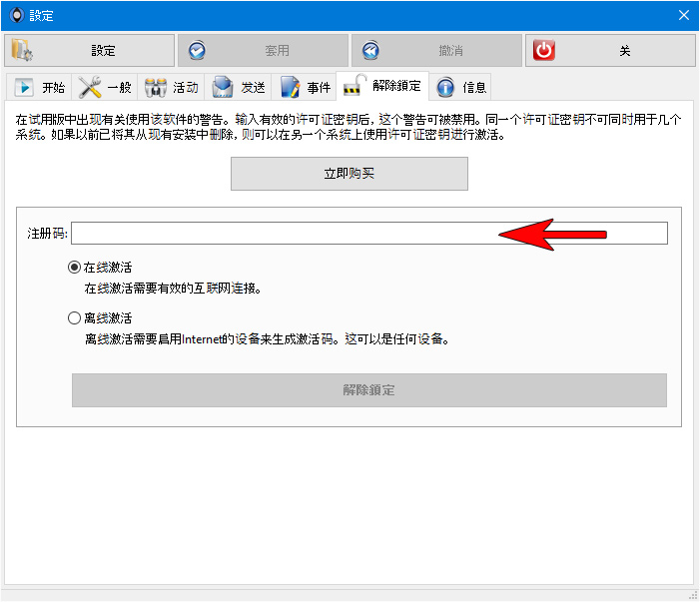700x602 pixels.
Task: Click the text 在线激活需要有效的互联网连接。
Action: (x=173, y=289)
